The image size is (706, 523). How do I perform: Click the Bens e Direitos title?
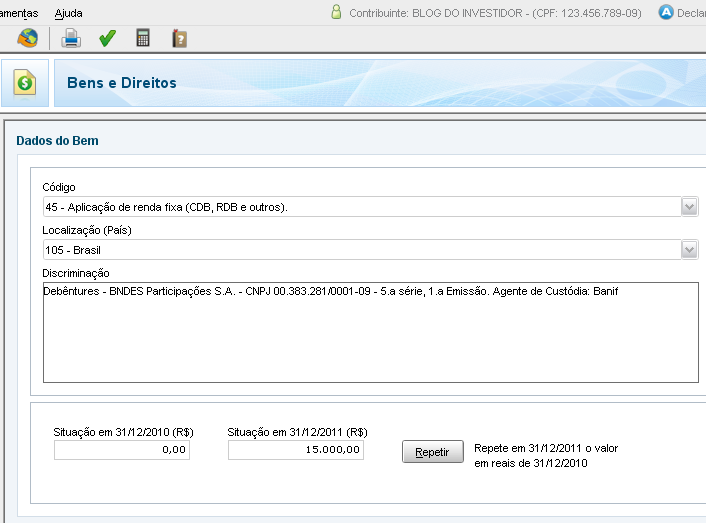(x=122, y=83)
